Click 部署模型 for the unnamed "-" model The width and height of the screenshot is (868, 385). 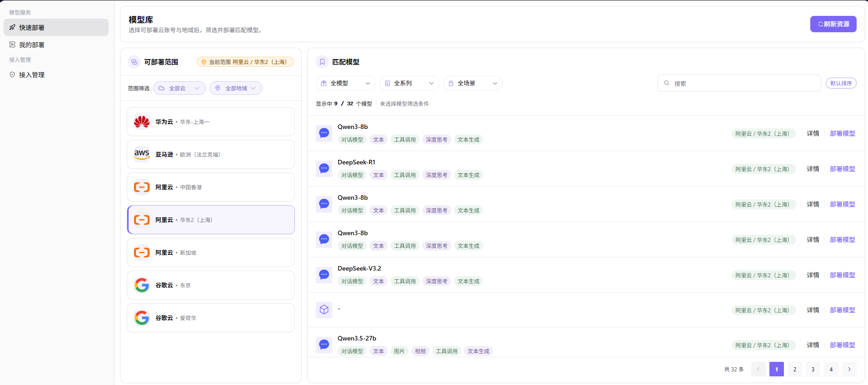[843, 310]
